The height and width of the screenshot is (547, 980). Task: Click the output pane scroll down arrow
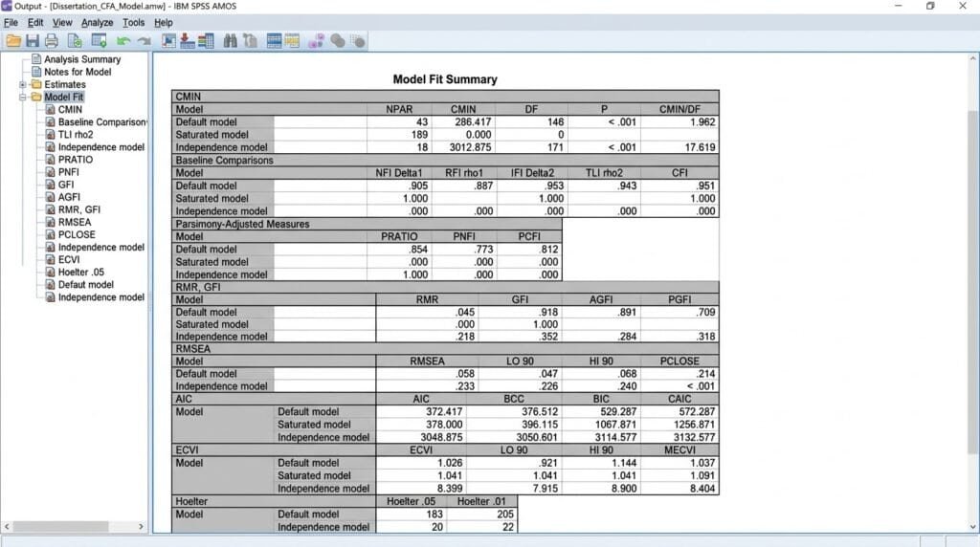(972, 526)
